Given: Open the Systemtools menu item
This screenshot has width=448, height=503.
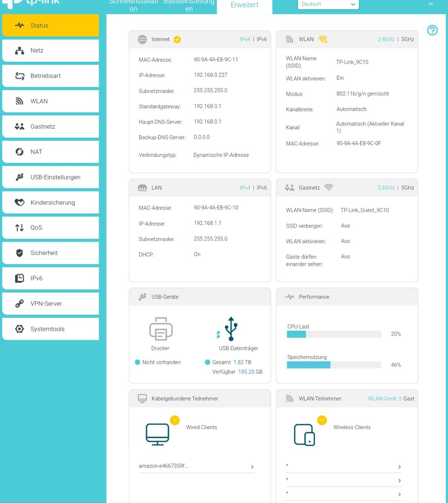Looking at the screenshot, I should click(51, 329).
